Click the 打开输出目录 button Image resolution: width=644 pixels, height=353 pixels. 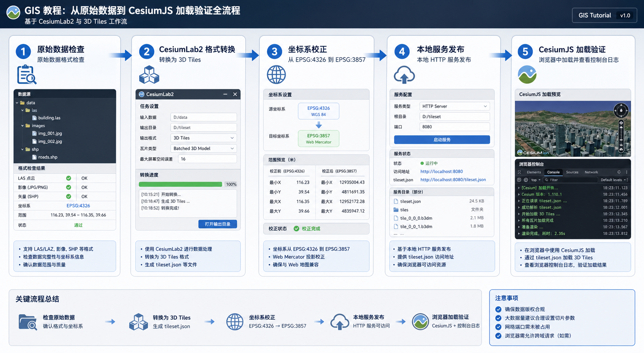(x=218, y=224)
